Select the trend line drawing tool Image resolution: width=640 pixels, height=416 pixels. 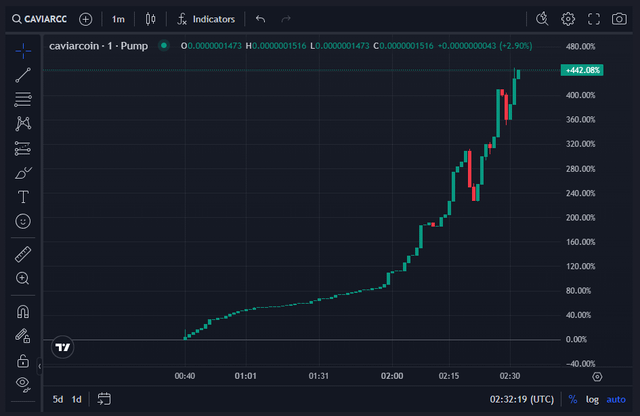click(23, 75)
